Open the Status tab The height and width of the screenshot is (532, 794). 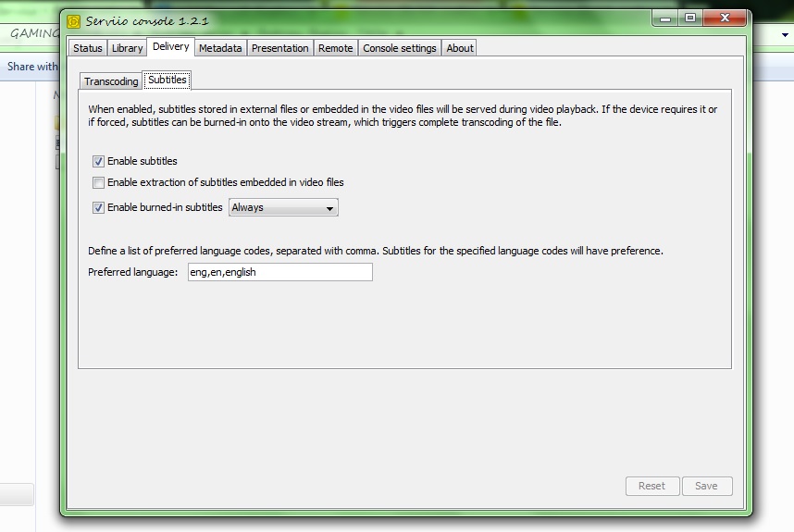(x=88, y=48)
